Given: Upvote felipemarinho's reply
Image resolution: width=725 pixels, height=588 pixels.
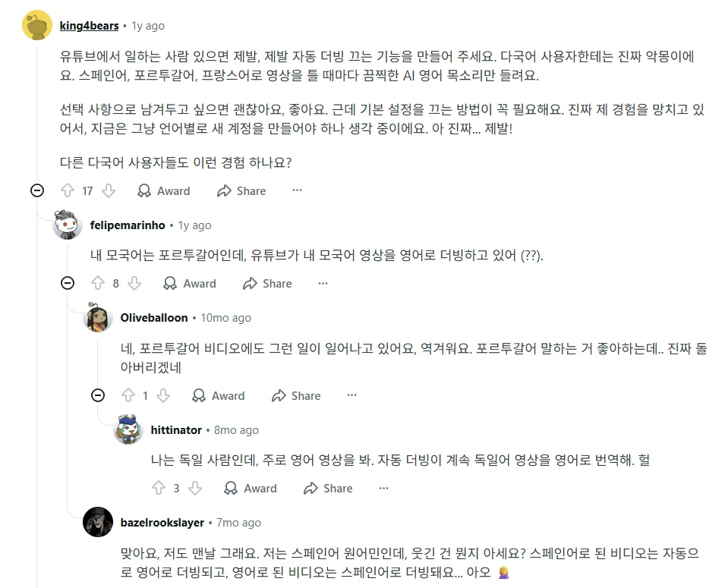Looking at the screenshot, I should [97, 284].
